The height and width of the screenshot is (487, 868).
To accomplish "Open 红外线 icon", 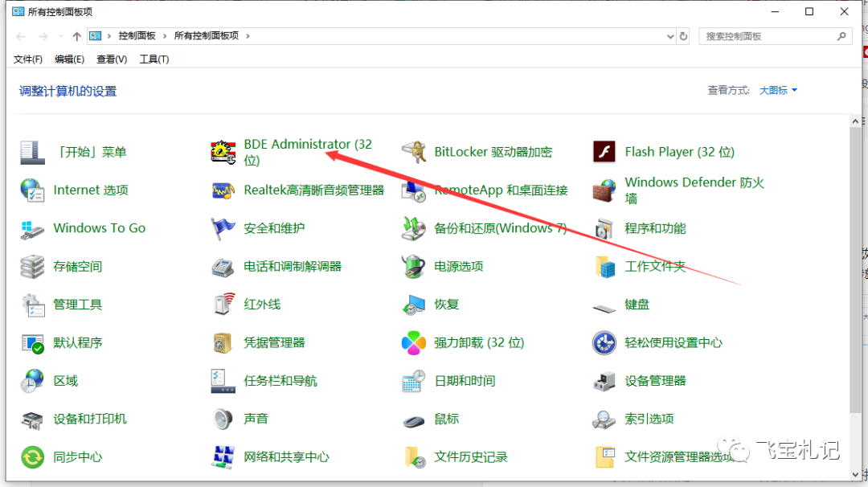I will (223, 305).
